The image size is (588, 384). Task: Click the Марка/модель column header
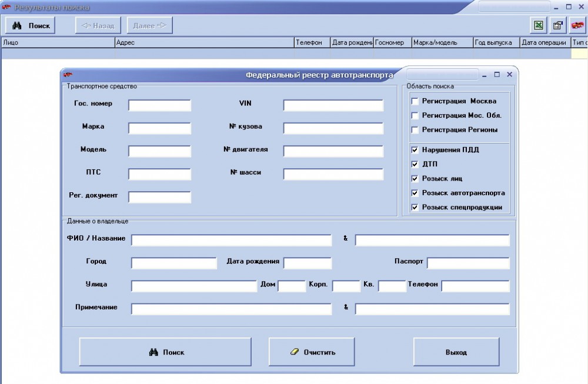click(x=442, y=43)
